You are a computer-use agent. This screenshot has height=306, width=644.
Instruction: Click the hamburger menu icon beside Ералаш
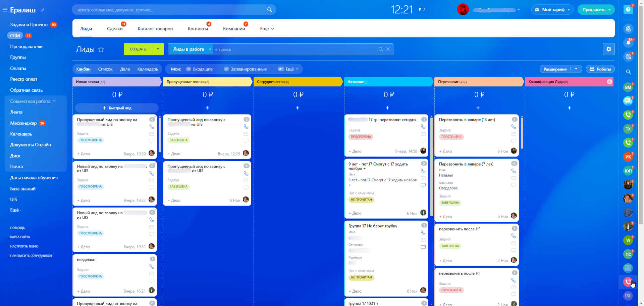point(5,10)
